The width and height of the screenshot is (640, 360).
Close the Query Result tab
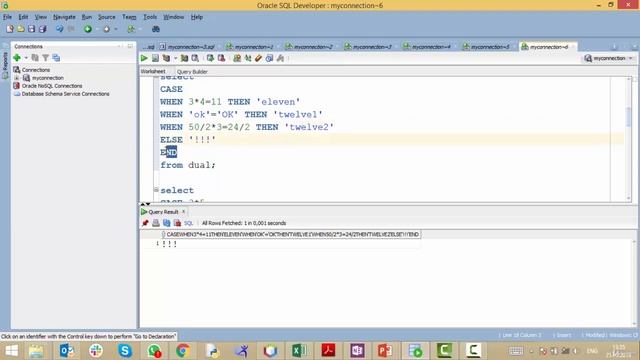click(x=183, y=211)
